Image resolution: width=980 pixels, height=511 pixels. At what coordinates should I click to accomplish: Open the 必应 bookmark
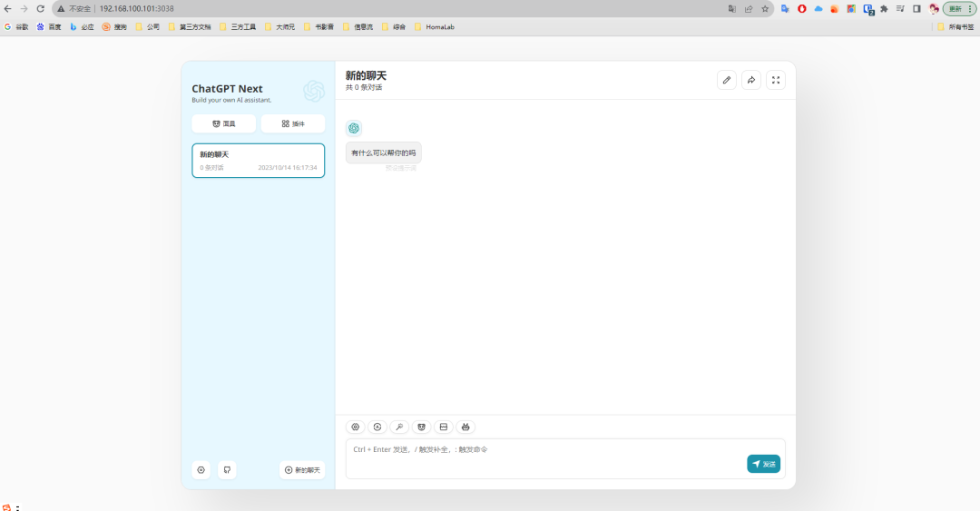coord(82,27)
